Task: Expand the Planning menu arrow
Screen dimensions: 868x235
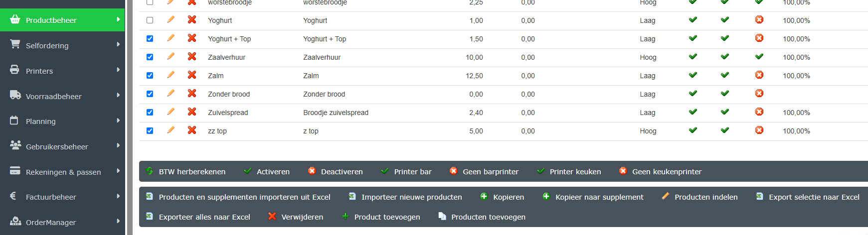Action: (x=118, y=120)
